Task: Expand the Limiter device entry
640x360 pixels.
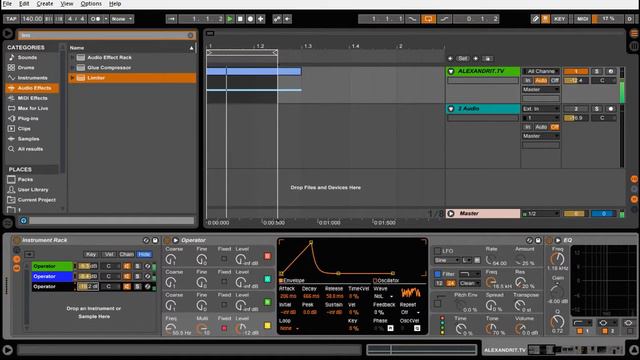Action: point(73,78)
